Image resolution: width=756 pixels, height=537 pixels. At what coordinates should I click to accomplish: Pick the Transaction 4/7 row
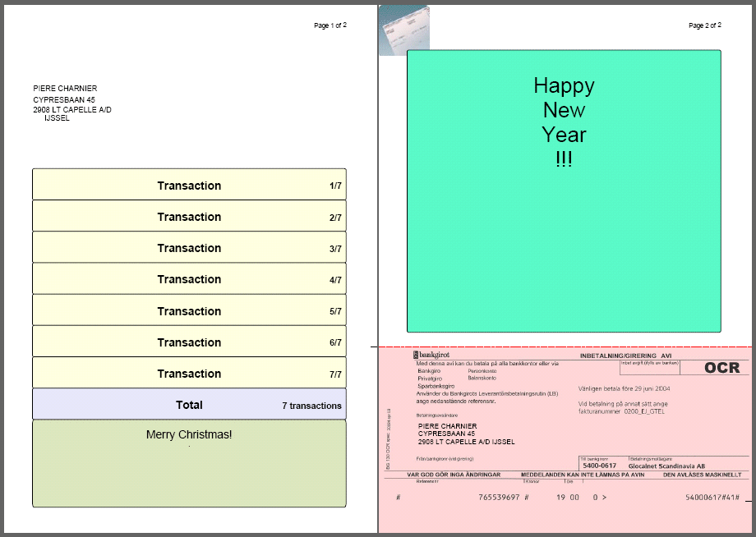pos(189,279)
